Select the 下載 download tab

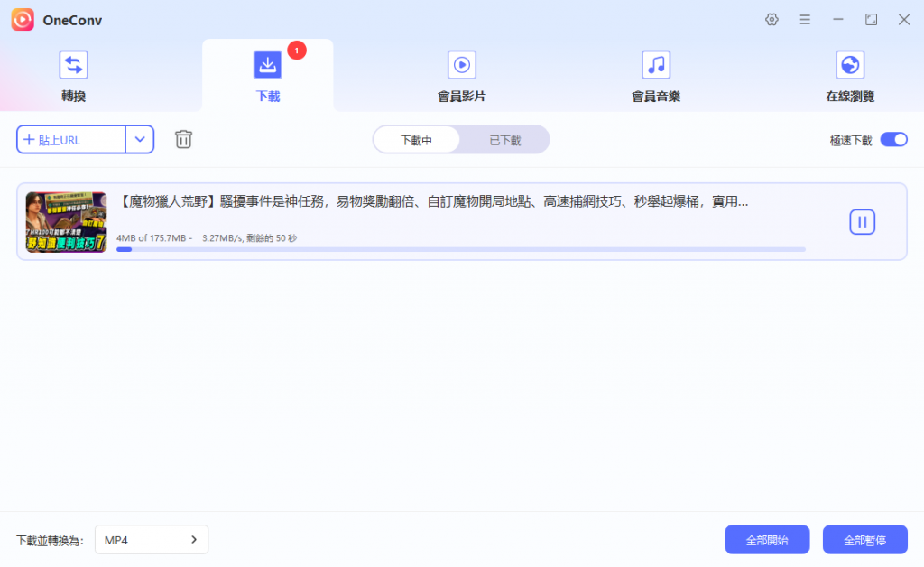[x=267, y=76]
